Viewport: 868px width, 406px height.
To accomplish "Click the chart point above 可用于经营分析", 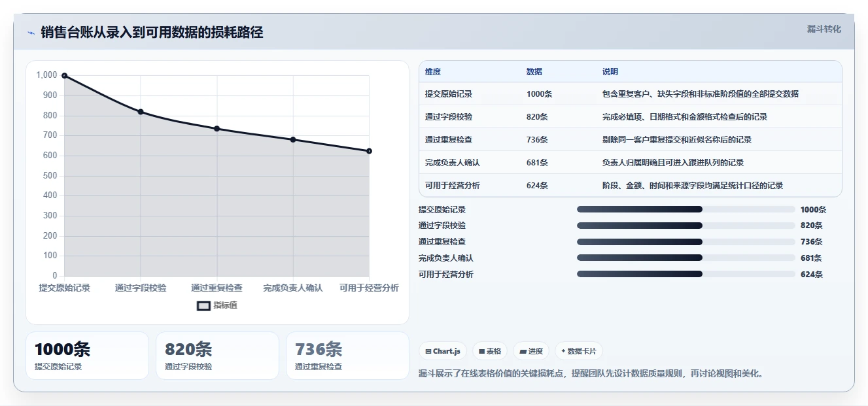I will [369, 151].
